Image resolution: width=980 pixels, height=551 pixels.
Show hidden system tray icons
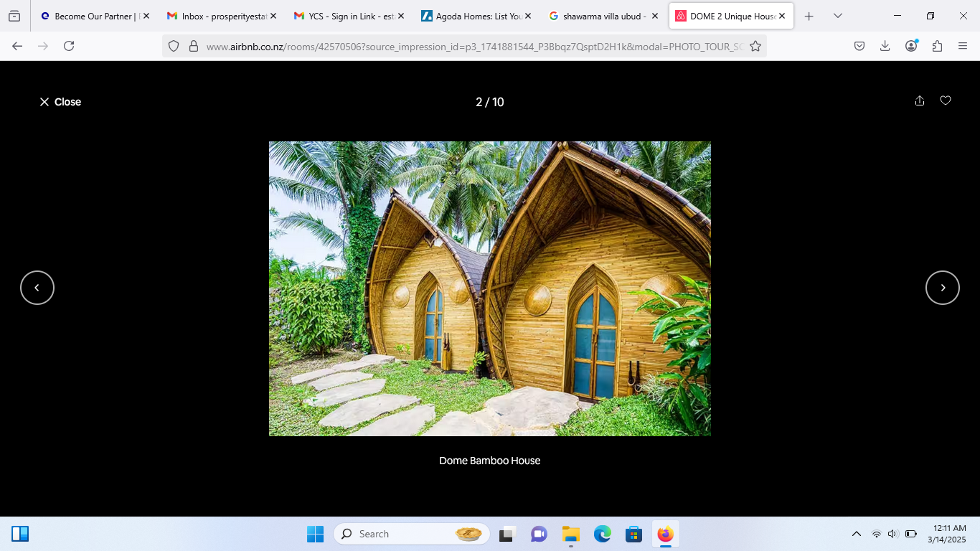click(x=856, y=534)
